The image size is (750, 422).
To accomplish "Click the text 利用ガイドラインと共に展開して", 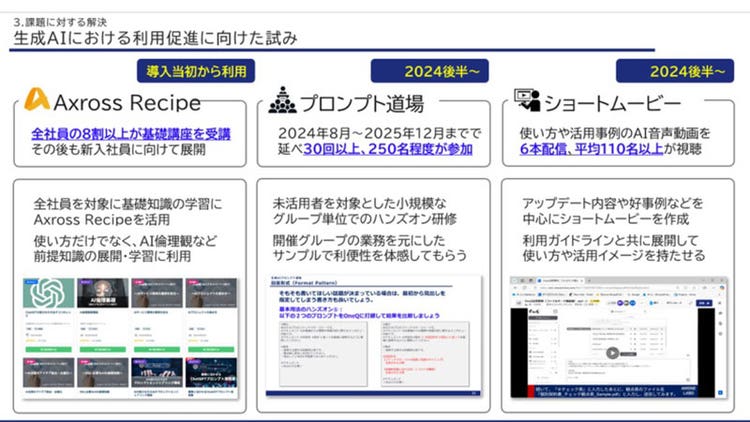I will click(x=610, y=240).
